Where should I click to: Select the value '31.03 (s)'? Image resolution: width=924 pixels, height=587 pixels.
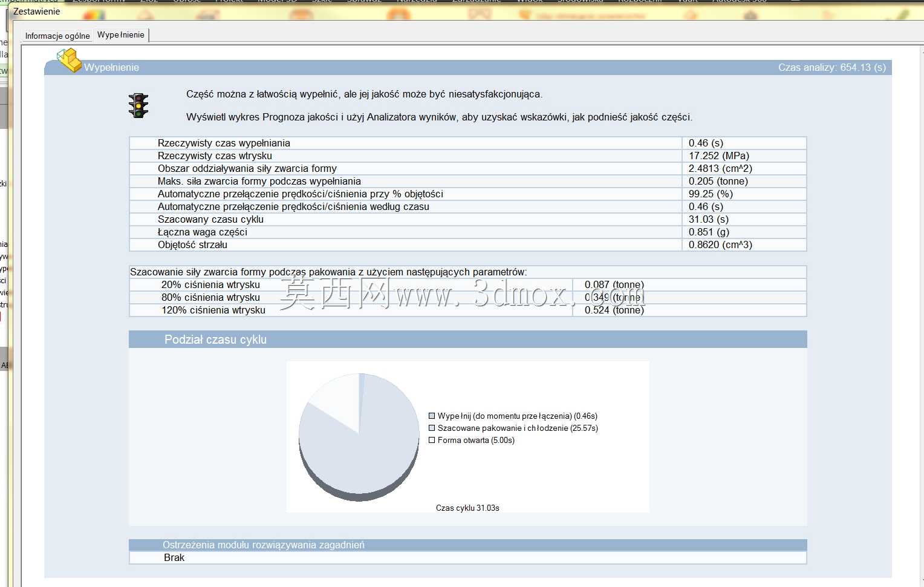click(708, 219)
